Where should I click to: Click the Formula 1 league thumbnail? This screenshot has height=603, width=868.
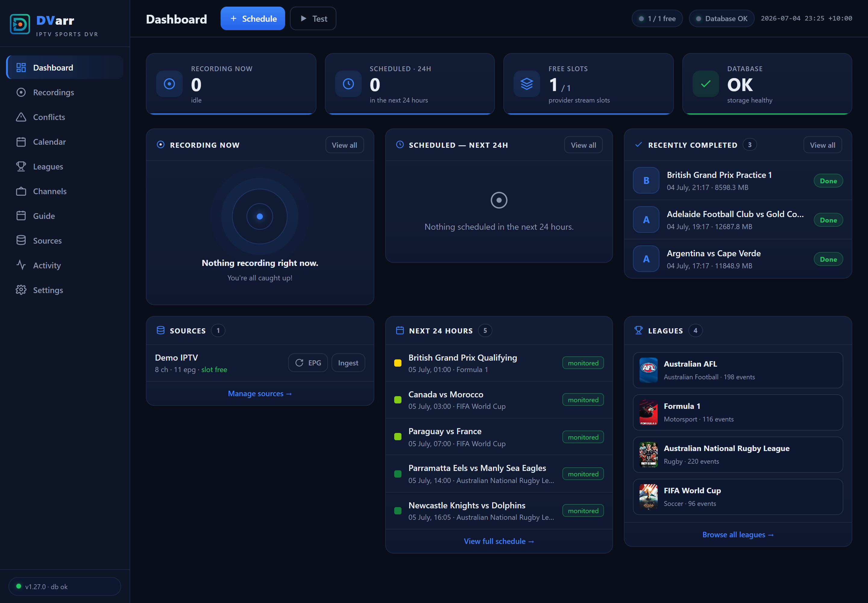tap(649, 412)
